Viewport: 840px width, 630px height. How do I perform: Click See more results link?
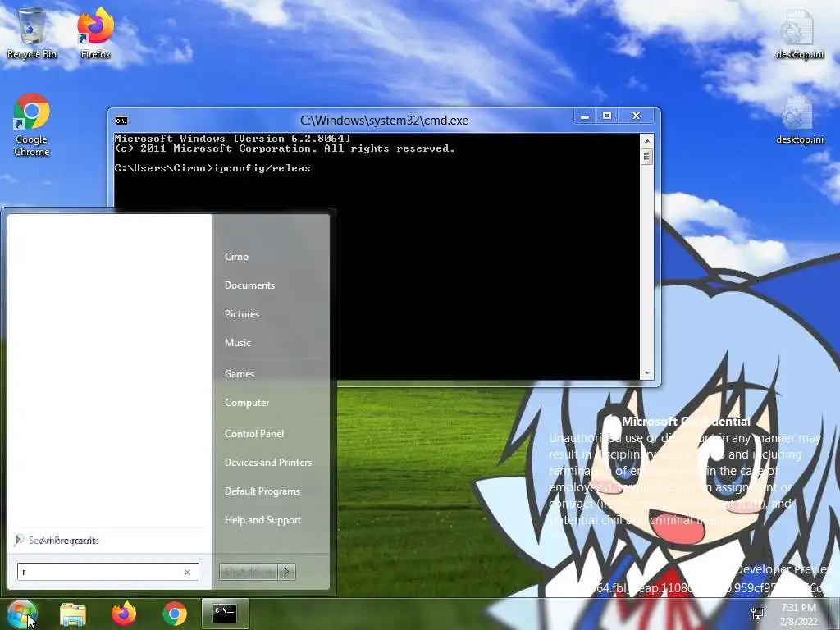click(x=64, y=541)
